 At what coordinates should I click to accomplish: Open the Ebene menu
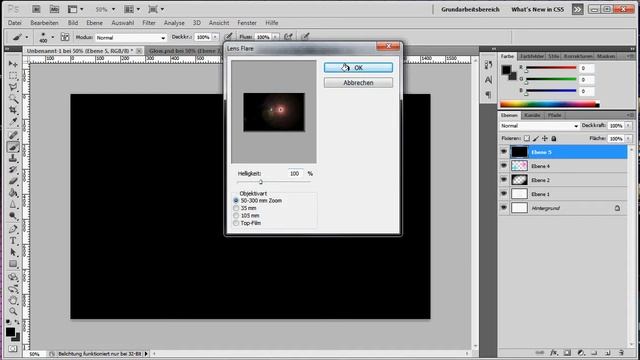94,23
